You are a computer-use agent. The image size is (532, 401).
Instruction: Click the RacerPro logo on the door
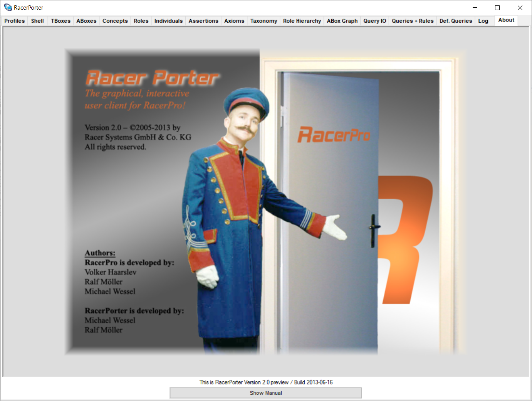point(334,135)
